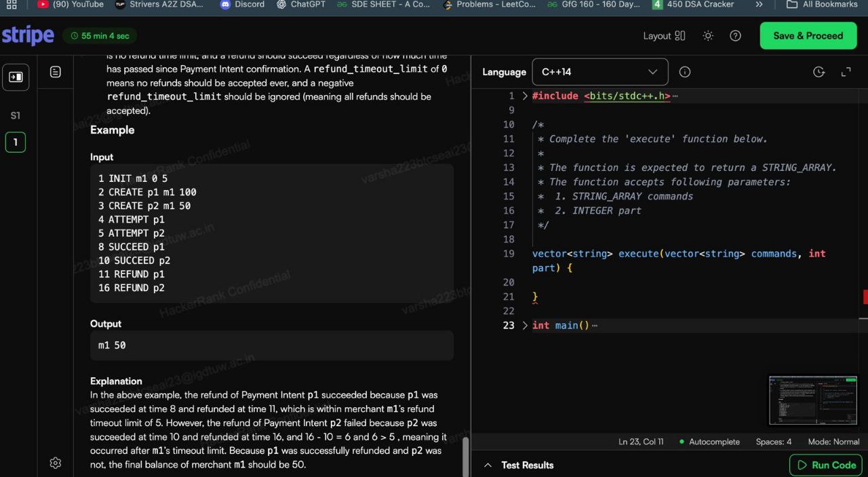Open the help question mark icon
Screen dimensions: 868x477
click(735, 36)
